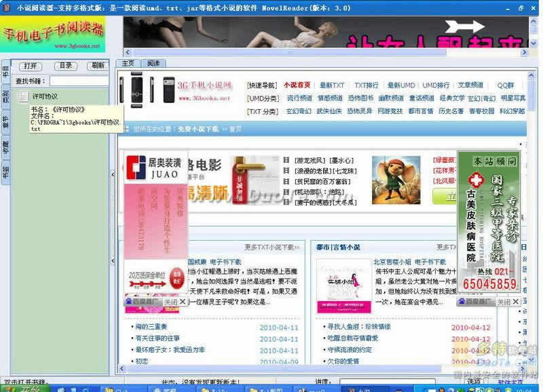Open the 有关往事的往事 article link
This screenshot has height=392, width=543.
click(157, 338)
